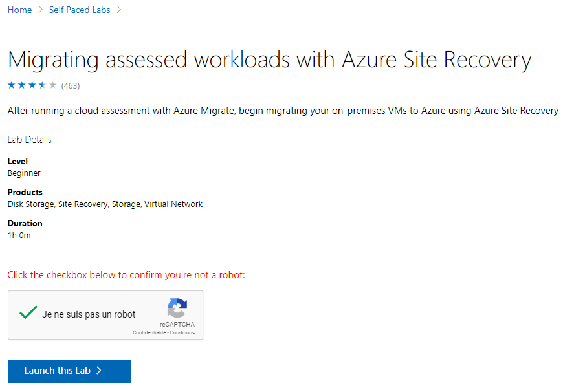Click the first rating star
The image size is (563, 392).
[x=12, y=85]
